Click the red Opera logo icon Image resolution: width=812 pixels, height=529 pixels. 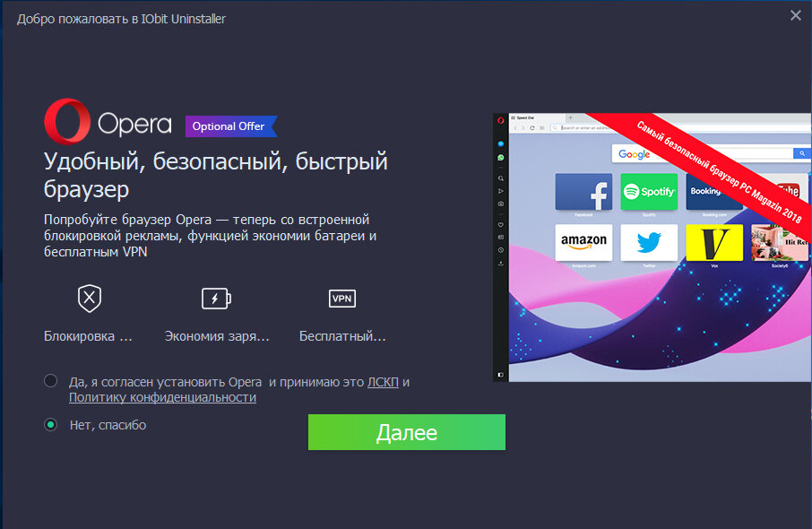[67, 121]
